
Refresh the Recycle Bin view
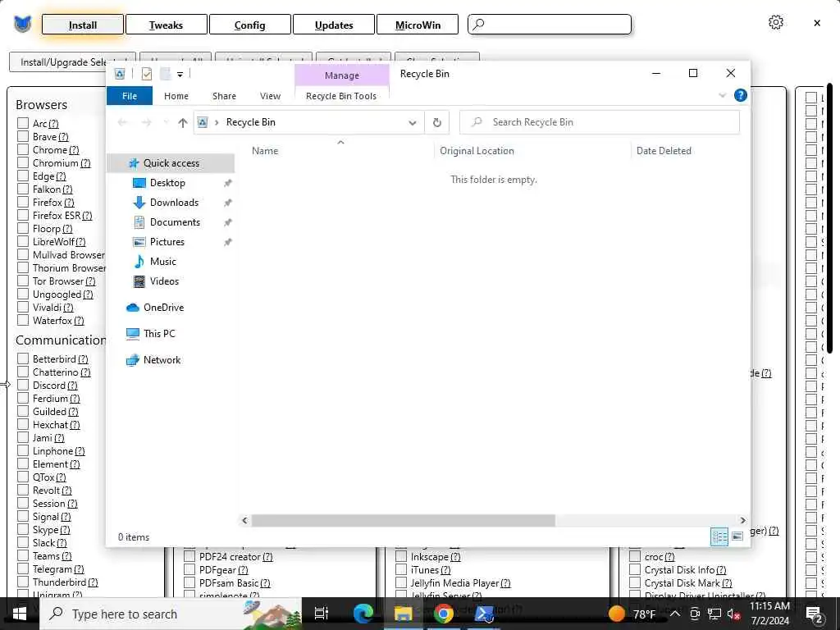437,123
